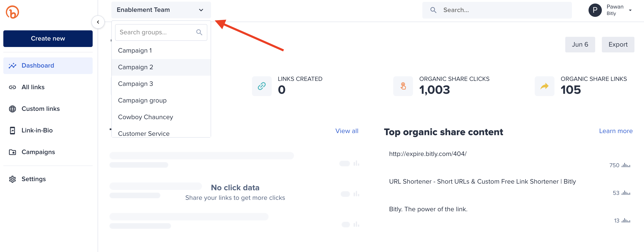Click the Organic Share Links arrow icon
Screen dimensions: 644x252
(544, 86)
